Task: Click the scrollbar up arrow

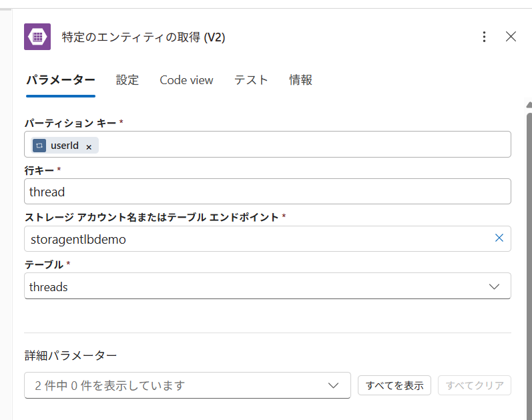Action: (529, 105)
